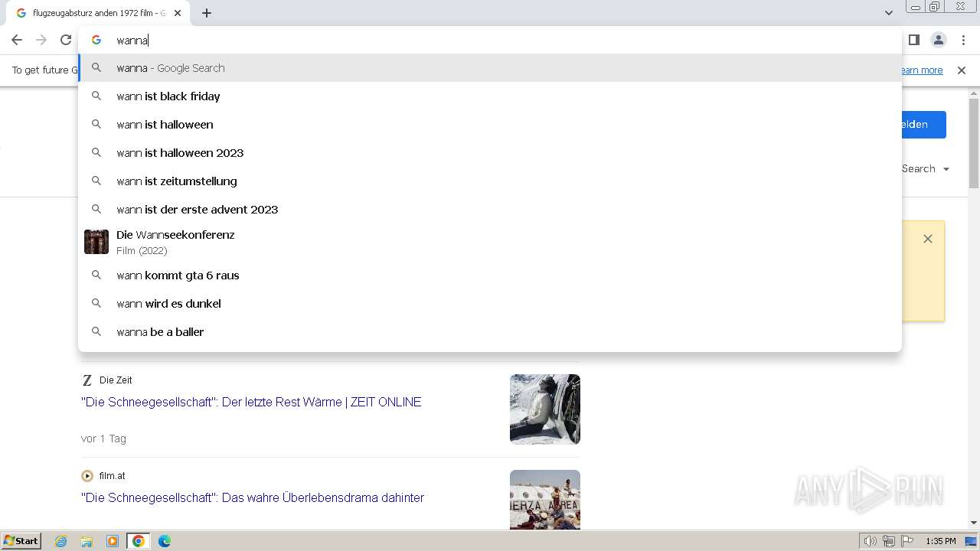Open Windows Media Player from the taskbar
980x551 pixels.
[113, 541]
